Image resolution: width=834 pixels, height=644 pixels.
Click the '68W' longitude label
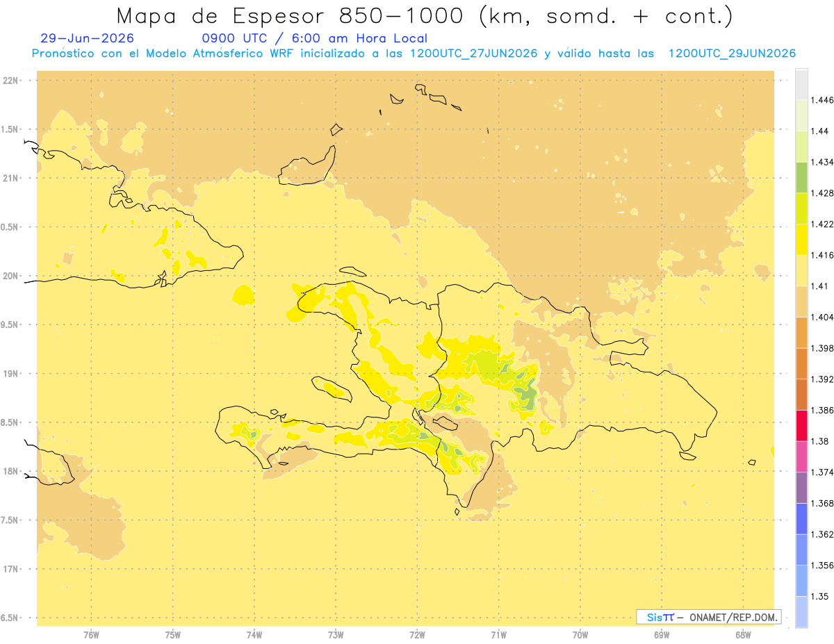743,635
